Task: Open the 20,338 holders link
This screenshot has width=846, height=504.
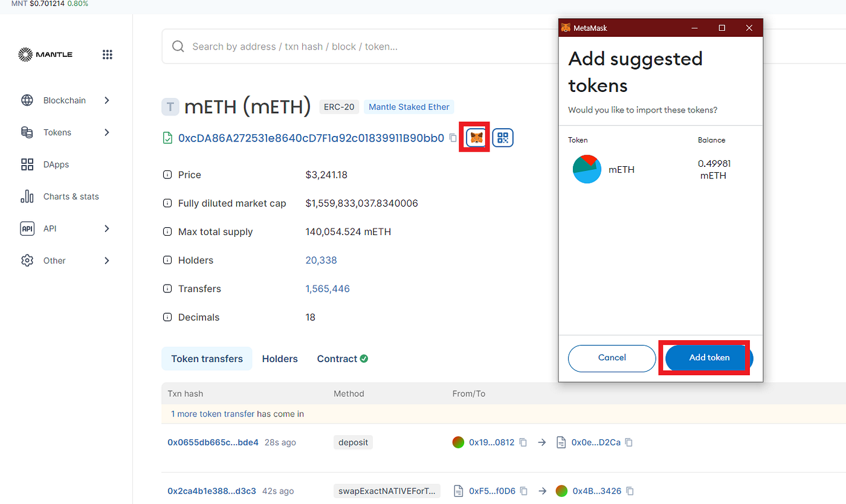Action: tap(321, 260)
